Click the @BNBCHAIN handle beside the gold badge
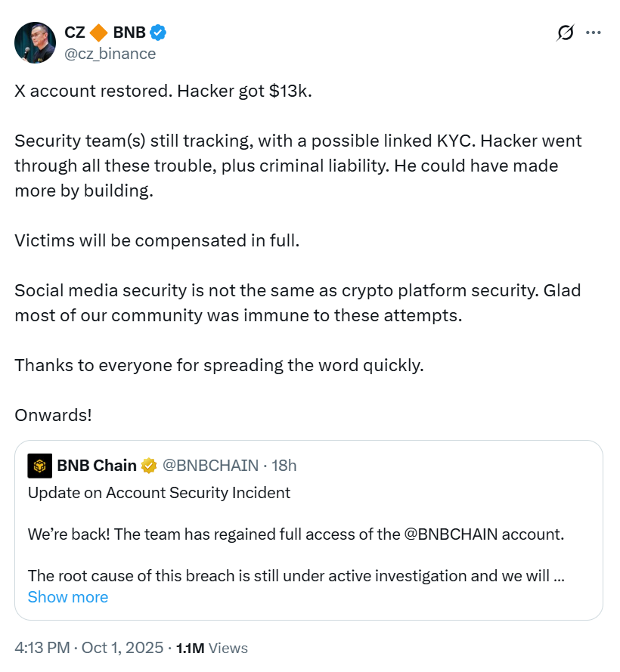 210,466
